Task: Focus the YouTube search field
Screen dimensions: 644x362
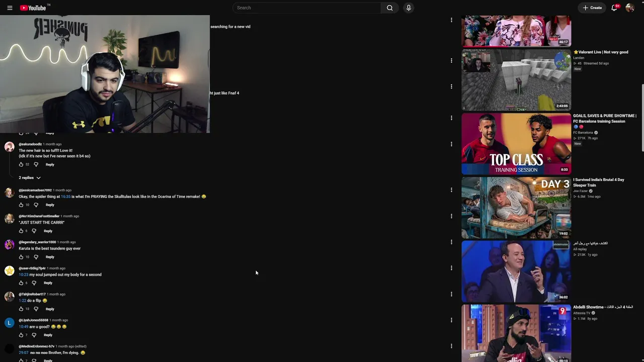Action: click(307, 8)
